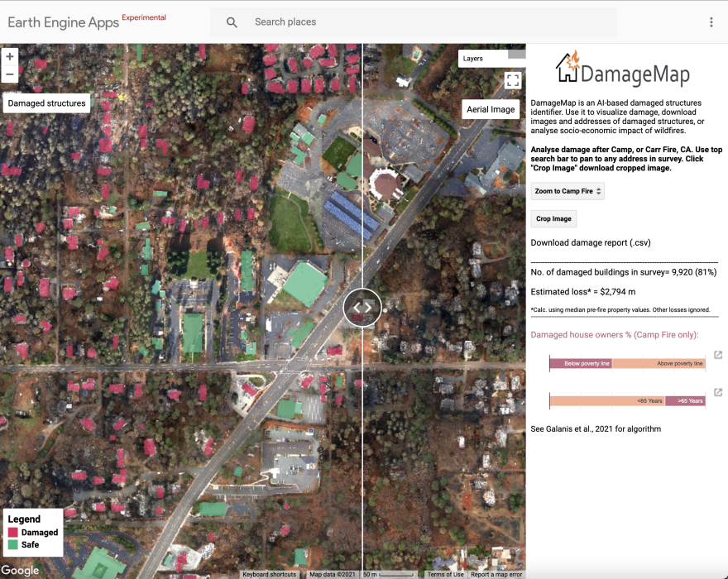Screen dimensions: 728x579
Task: Open poverty line chart in new tab
Action: [718, 355]
